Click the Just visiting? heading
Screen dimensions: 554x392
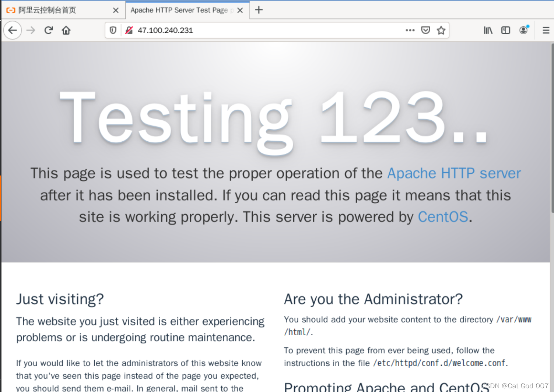60,299
